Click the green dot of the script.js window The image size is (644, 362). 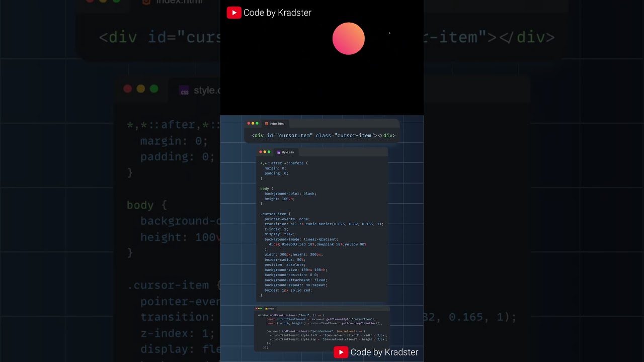click(262, 309)
